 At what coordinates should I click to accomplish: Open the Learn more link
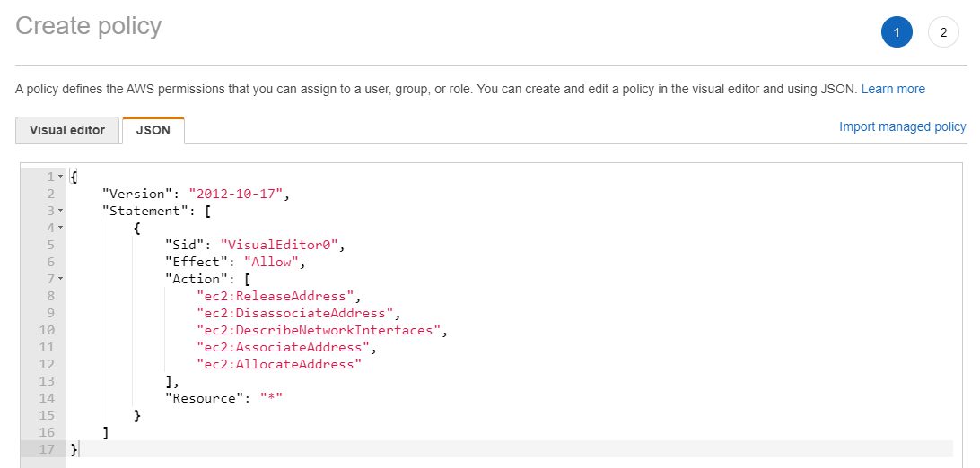pyautogui.click(x=892, y=90)
